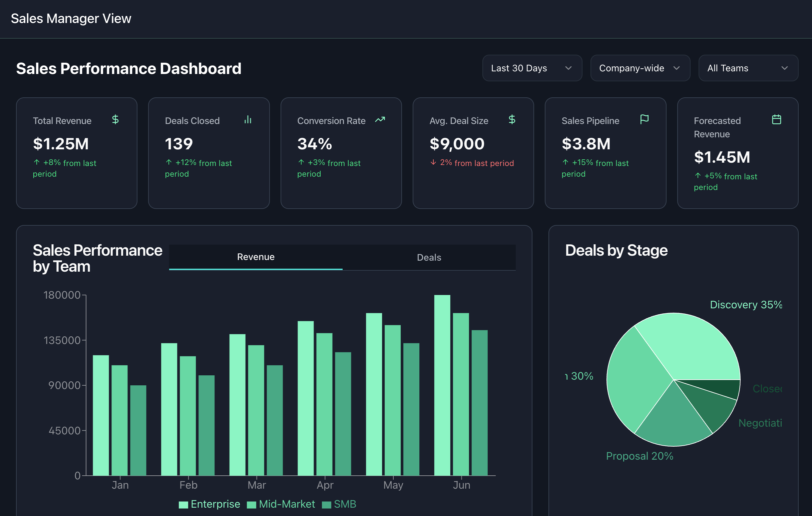Viewport: 812px width, 516px height.
Task: Switch to the Revenue tab
Action: pyautogui.click(x=256, y=257)
